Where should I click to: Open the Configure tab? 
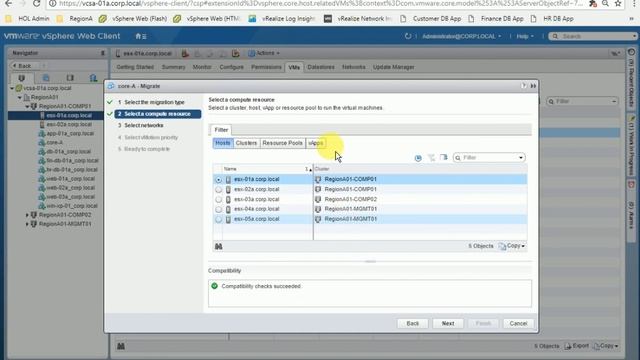click(231, 67)
